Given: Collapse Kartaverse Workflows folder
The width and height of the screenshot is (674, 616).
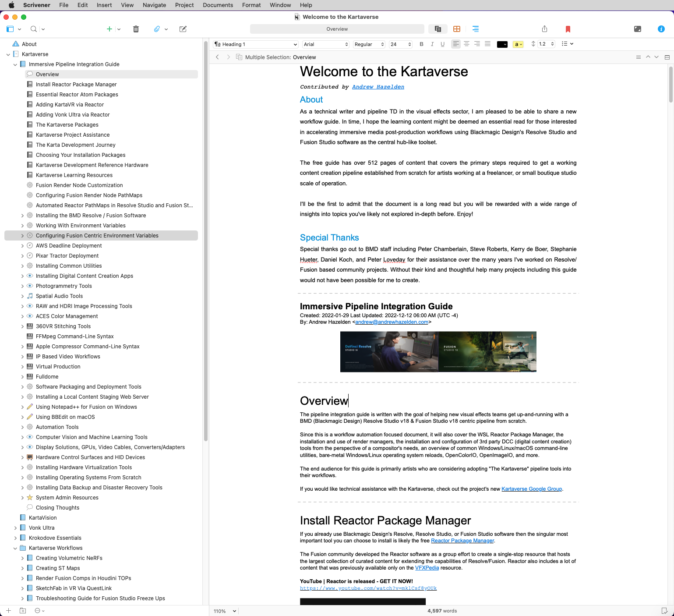Looking at the screenshot, I should point(15,548).
